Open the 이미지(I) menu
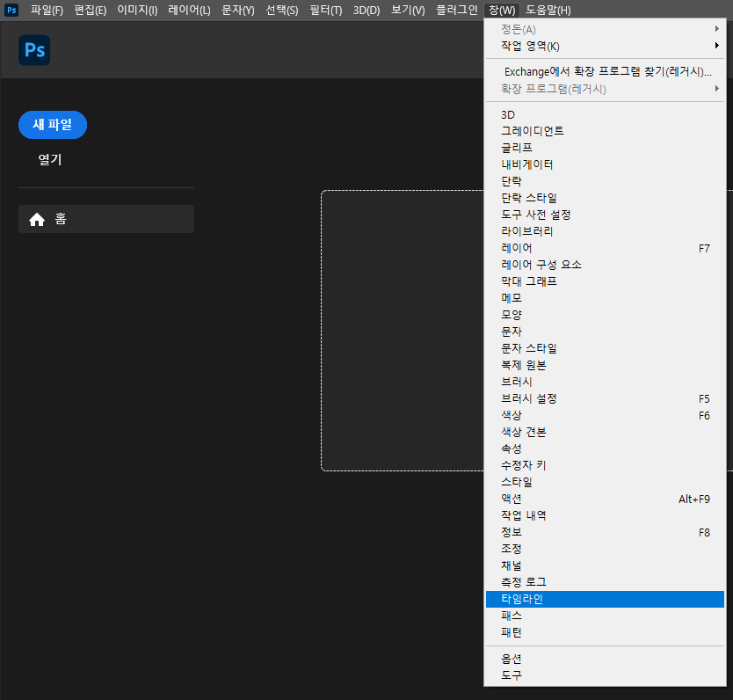 137,10
